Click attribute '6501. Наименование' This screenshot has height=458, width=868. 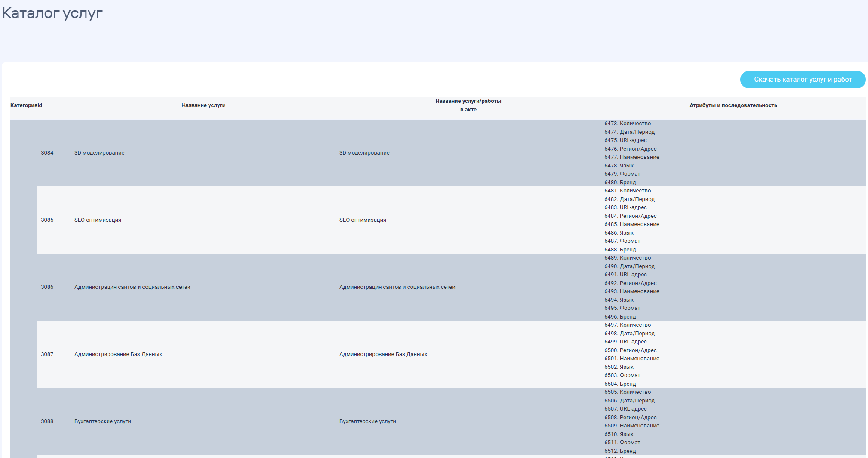coord(631,359)
